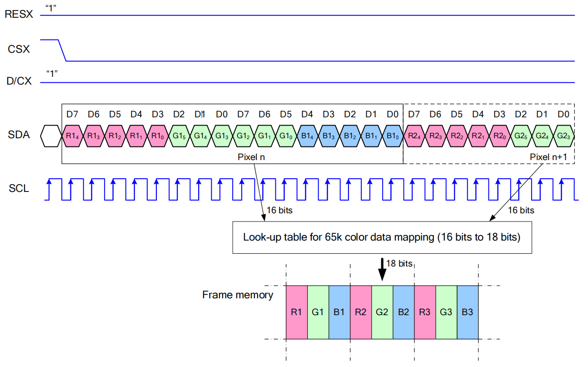588x367 pixels.
Task: Click the D2 label above the G1₅ cell
Action: [179, 114]
